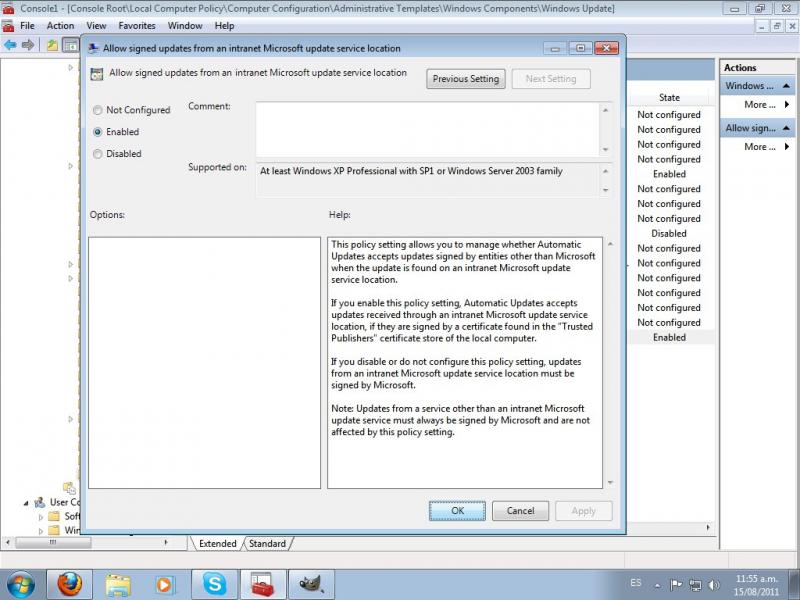Expand the Software Settings folder node
This screenshot has width=800, height=600.
tap(41, 517)
